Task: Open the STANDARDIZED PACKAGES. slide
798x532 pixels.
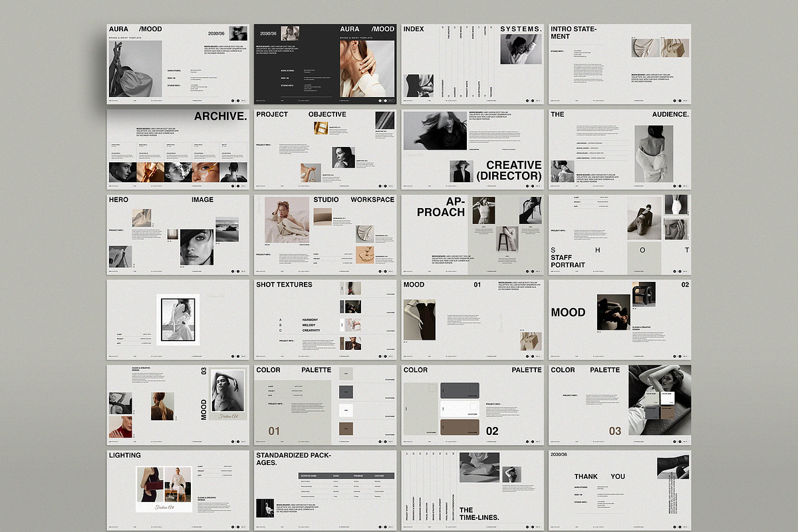Action: click(x=325, y=489)
